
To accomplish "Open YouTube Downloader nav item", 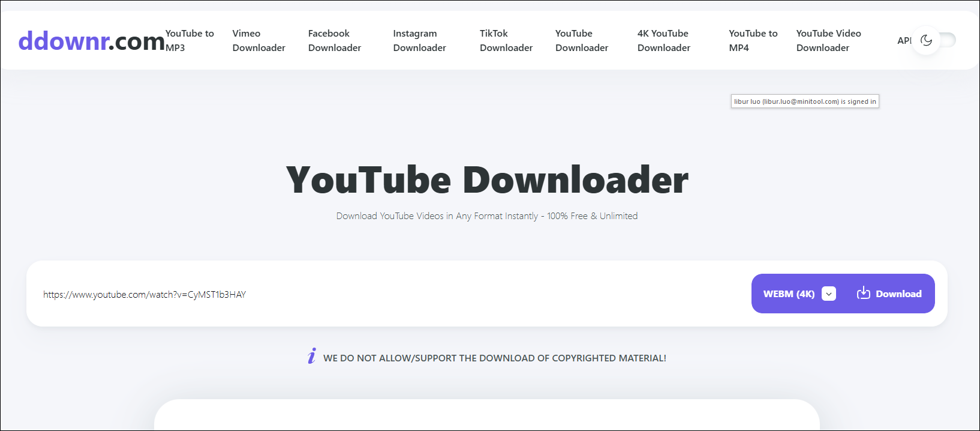I will click(x=582, y=40).
